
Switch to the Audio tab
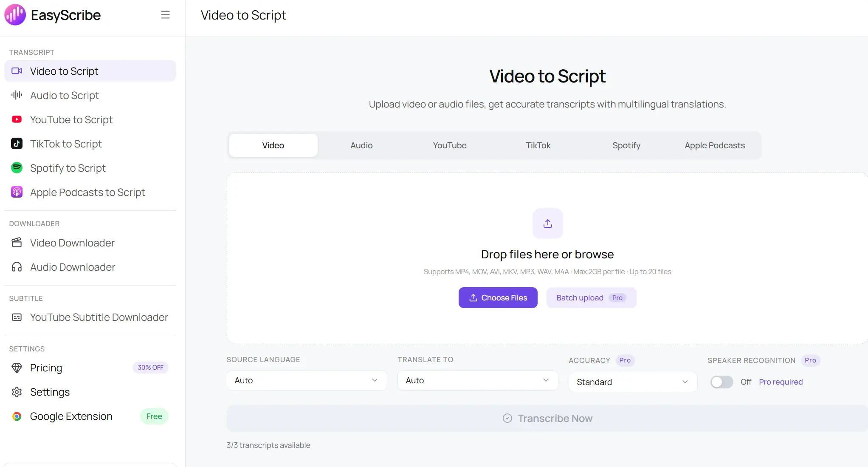361,145
